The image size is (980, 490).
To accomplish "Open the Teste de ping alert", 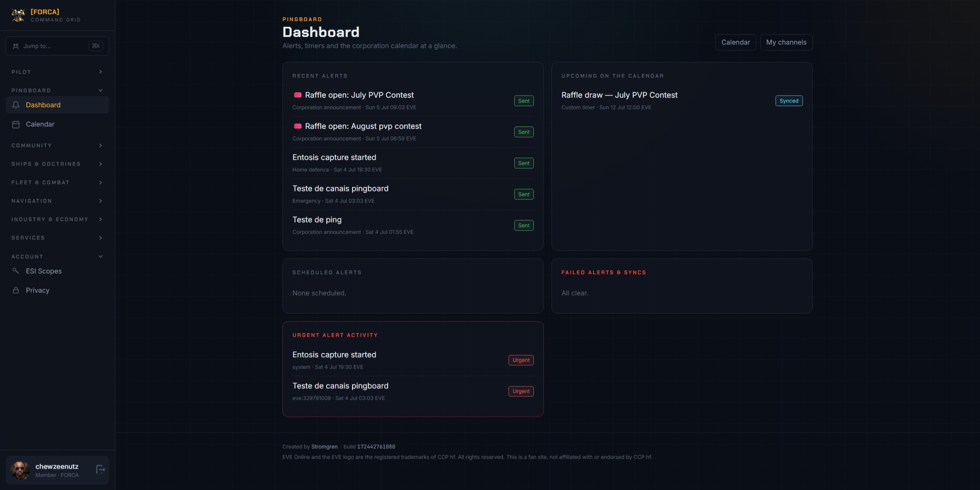I will 317,220.
